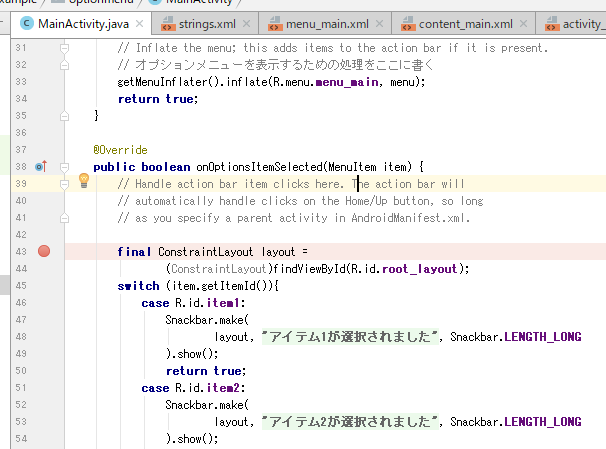Screen dimensions: 606x449
Task: Click the item2 case label
Action: pyautogui.click(x=223, y=388)
